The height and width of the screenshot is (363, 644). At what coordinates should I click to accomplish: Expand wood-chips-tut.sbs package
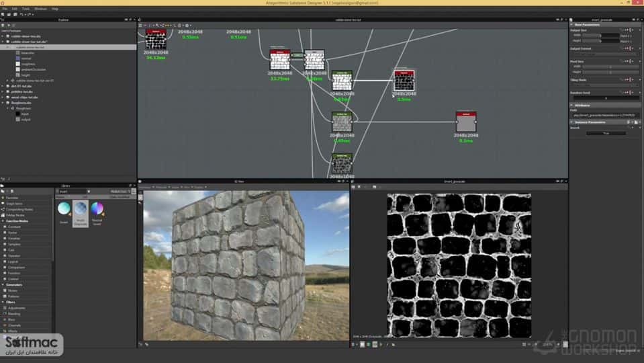3,97
